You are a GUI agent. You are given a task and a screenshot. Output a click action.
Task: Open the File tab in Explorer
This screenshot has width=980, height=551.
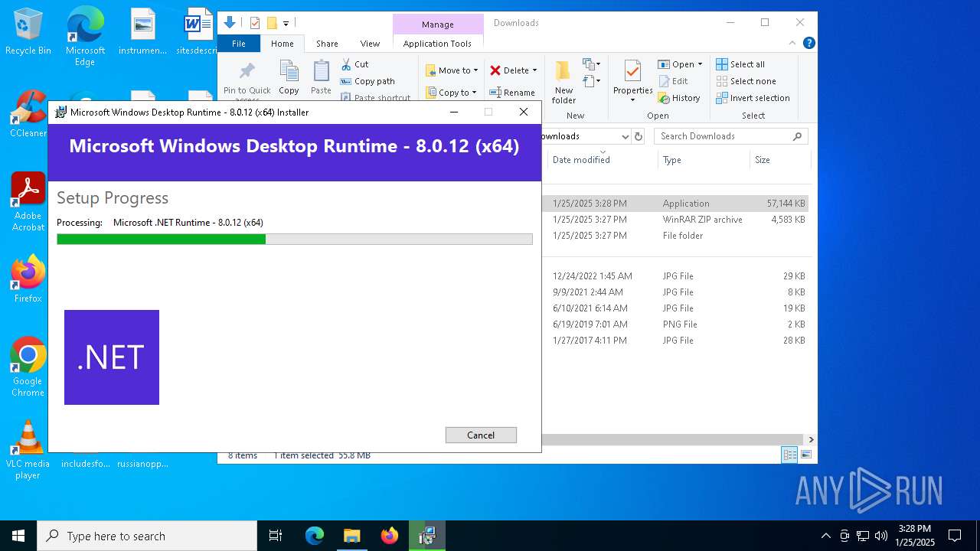pyautogui.click(x=239, y=44)
